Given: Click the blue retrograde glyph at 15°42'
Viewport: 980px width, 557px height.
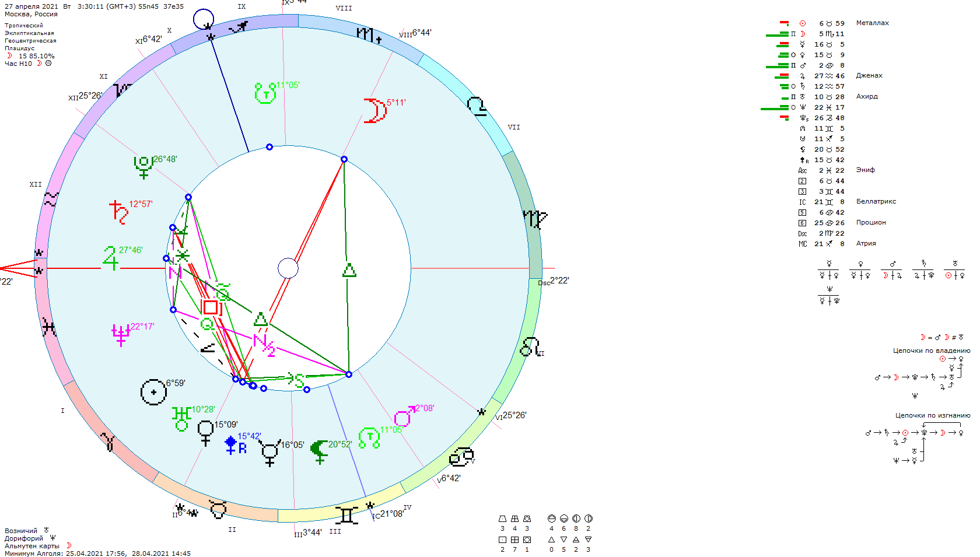Looking at the screenshot, I should point(236,445).
